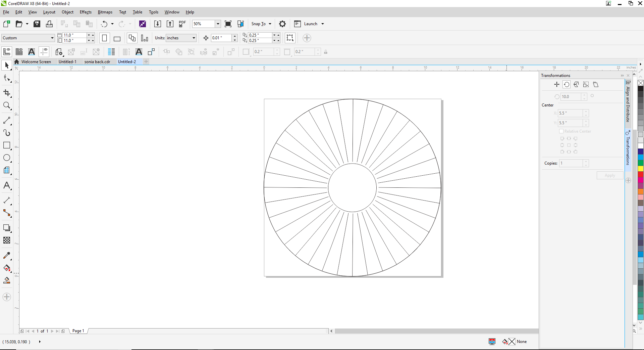
Task: Open the Welcome Screen tab
Action: [x=33, y=62]
